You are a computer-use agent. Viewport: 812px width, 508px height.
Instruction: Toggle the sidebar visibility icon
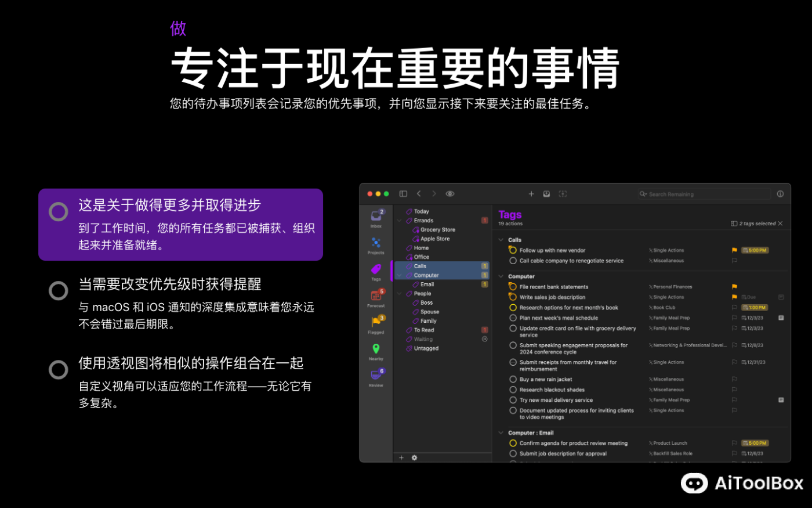point(403,193)
